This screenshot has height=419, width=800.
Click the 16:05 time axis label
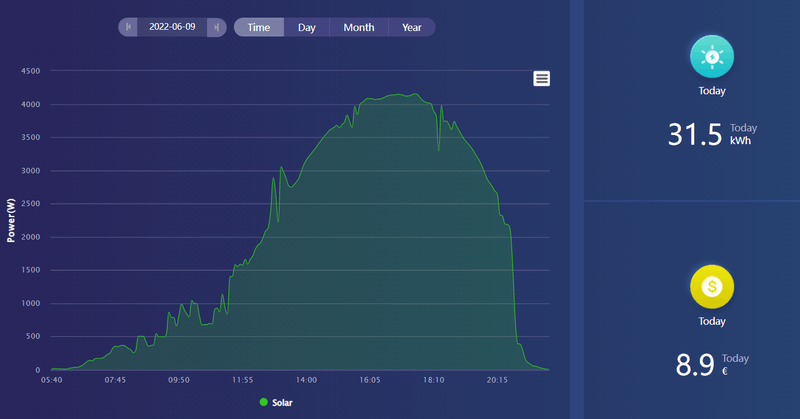(x=370, y=380)
